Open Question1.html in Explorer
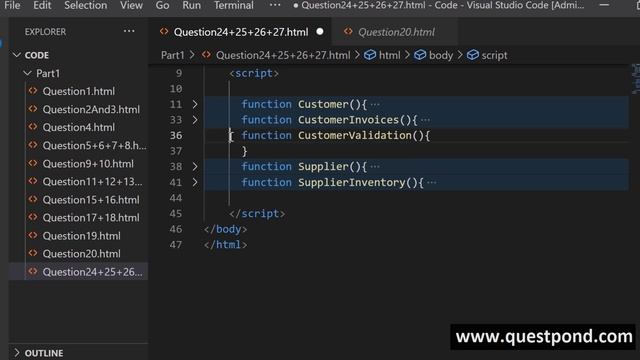 tap(78, 91)
